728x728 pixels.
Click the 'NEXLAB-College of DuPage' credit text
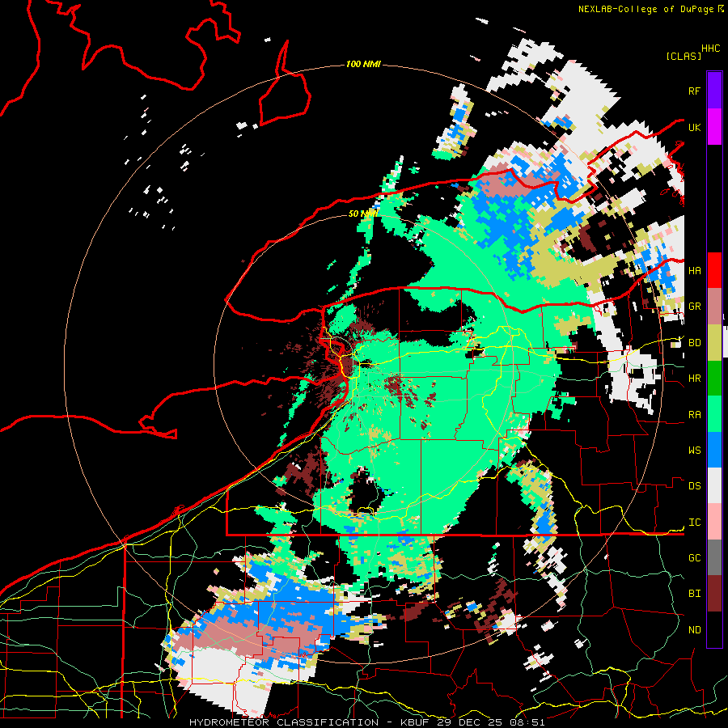click(x=645, y=9)
